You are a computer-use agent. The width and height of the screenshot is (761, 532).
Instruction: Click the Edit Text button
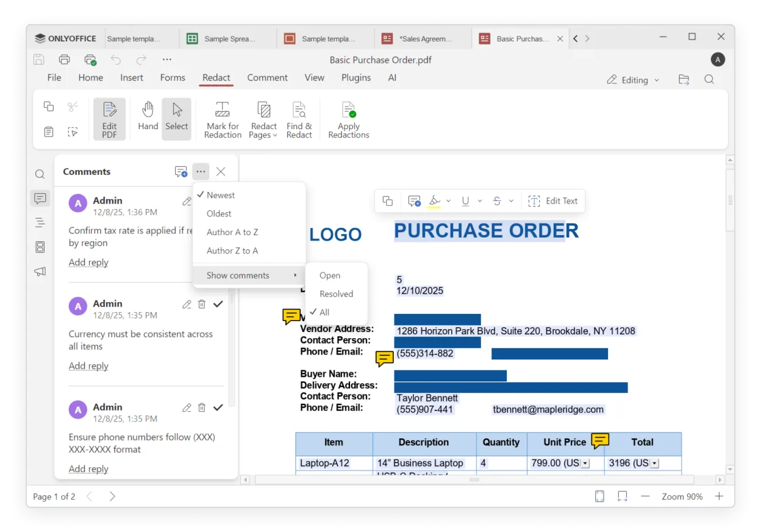552,201
